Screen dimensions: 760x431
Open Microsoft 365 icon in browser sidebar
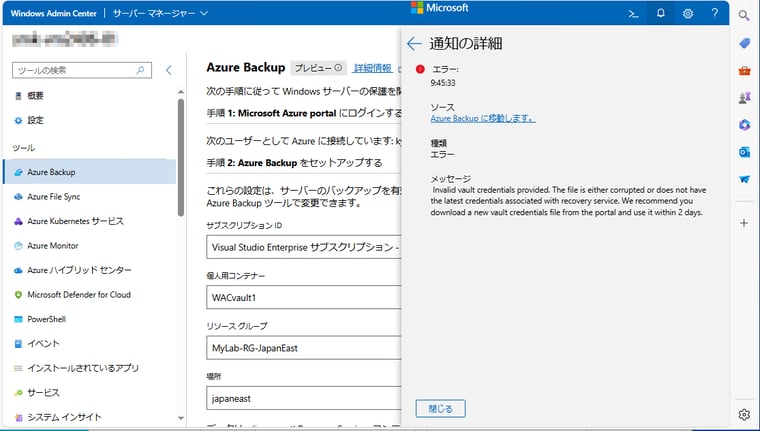coord(744,125)
